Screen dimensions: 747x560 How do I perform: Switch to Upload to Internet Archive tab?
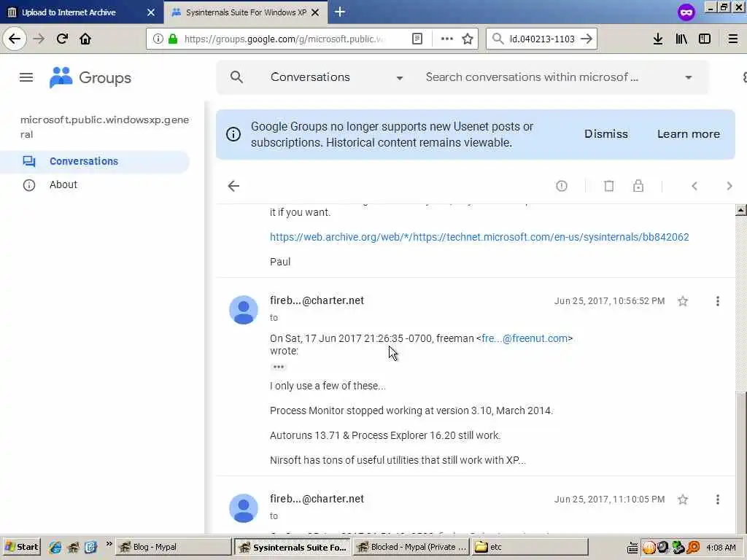tap(81, 12)
